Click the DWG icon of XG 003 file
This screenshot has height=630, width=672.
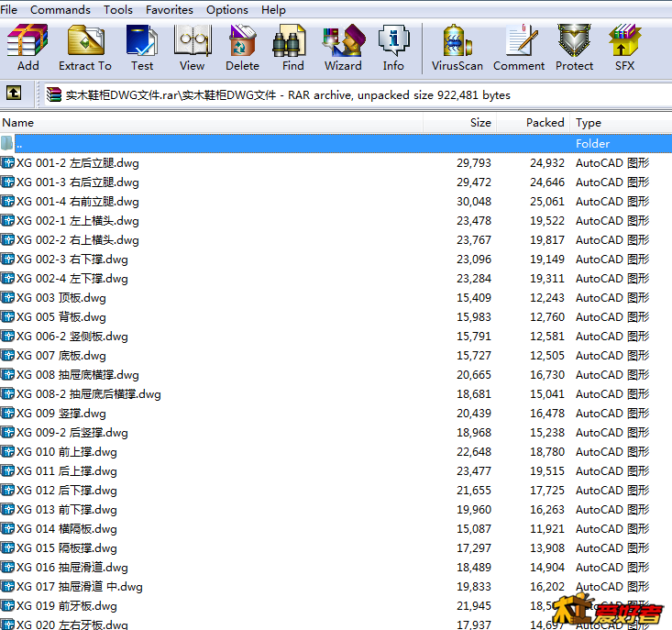point(7,297)
